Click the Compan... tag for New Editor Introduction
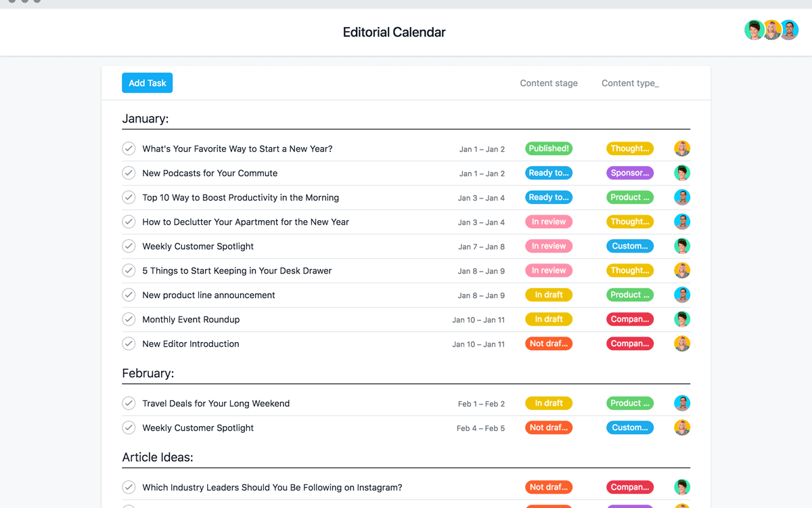 click(x=630, y=343)
